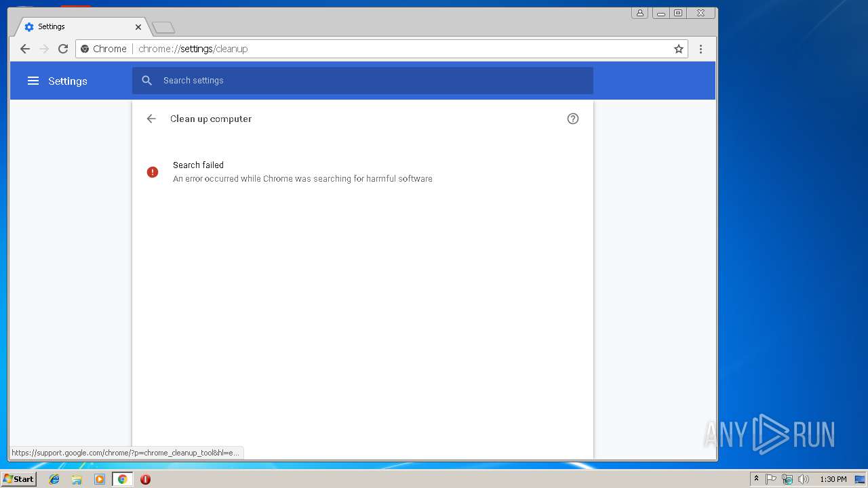
Task: Click the error description text
Action: coord(302,179)
